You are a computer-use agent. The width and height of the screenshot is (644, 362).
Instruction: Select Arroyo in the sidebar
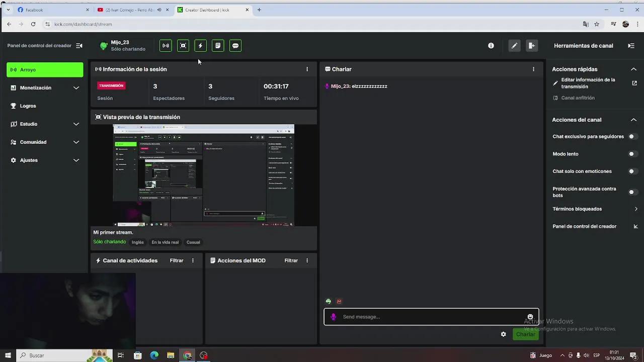[x=45, y=70]
